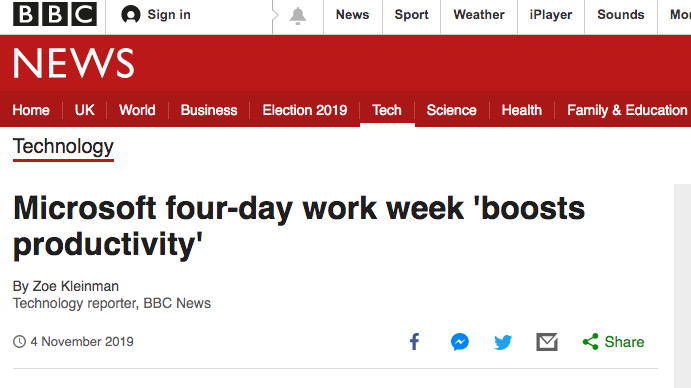
Task: Share article on Facebook icon
Action: click(x=414, y=342)
